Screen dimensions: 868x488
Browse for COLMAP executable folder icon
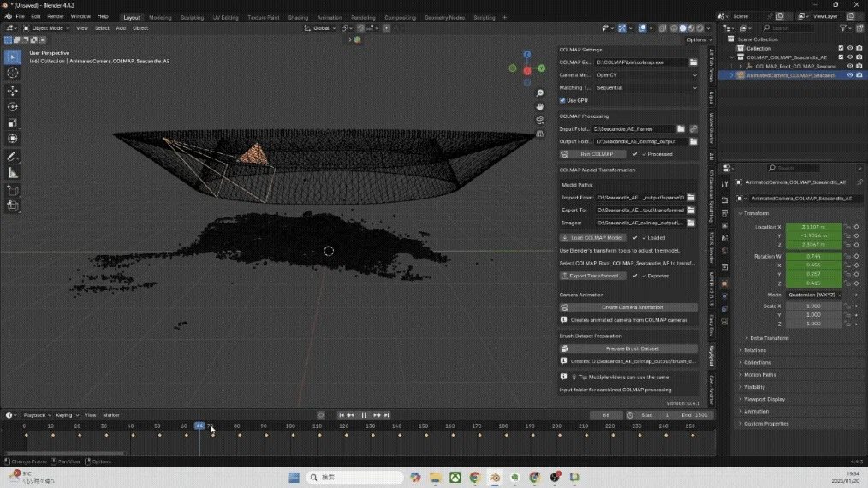coord(693,62)
